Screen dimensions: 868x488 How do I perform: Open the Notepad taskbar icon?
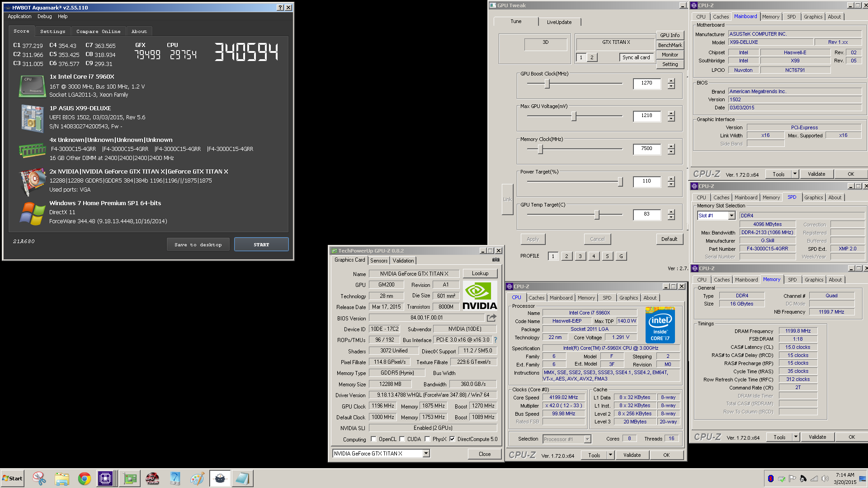242,479
